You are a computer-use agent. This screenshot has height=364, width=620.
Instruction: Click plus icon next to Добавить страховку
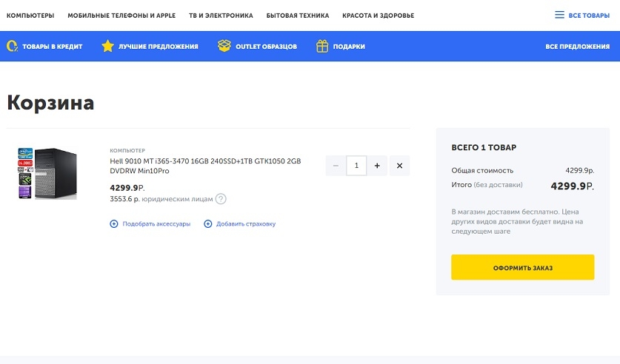click(208, 224)
